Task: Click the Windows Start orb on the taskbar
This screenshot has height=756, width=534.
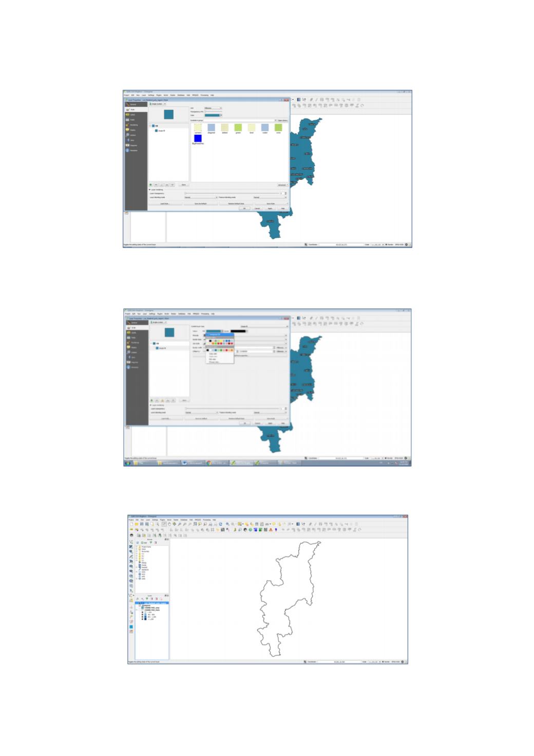Action: click(127, 463)
